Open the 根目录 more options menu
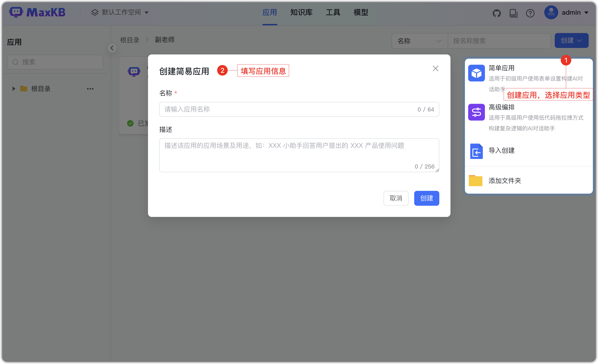This screenshot has height=364, width=598. (90, 89)
